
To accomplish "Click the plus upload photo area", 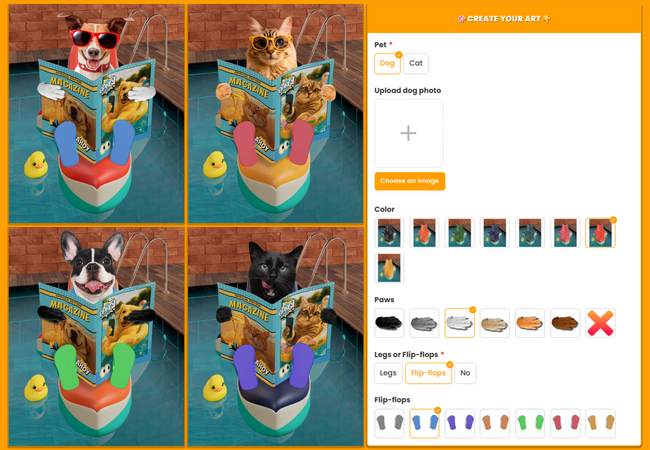I will pos(409,133).
